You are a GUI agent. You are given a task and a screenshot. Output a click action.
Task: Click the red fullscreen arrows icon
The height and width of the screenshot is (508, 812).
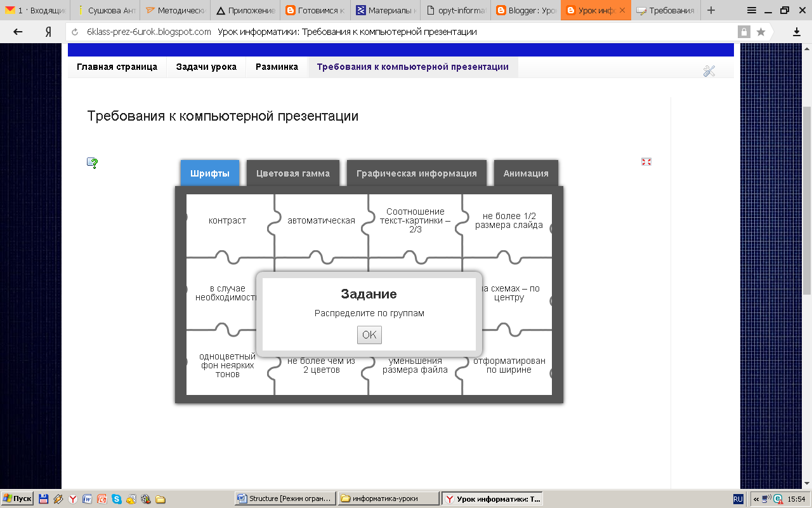tap(646, 162)
